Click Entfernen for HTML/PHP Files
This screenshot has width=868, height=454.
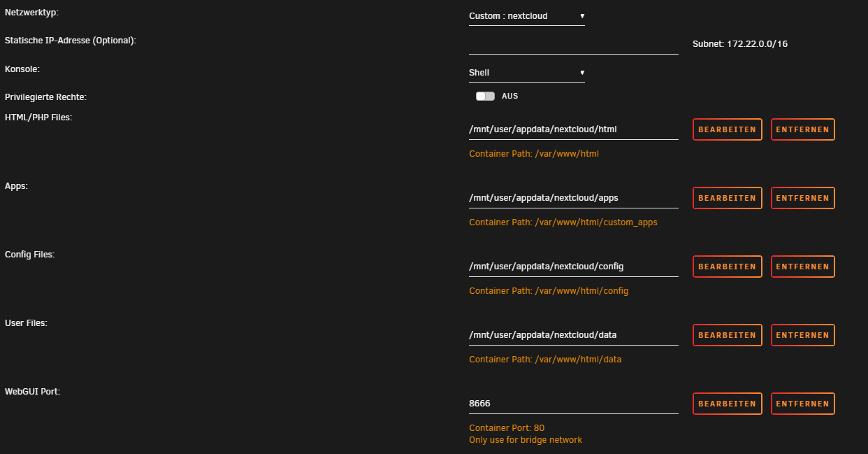coord(803,129)
